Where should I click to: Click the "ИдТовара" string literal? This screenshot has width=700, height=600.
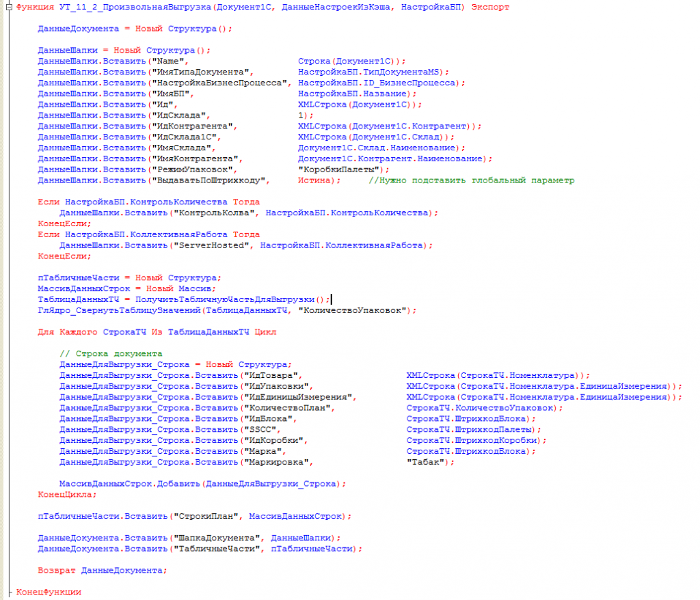[271, 375]
